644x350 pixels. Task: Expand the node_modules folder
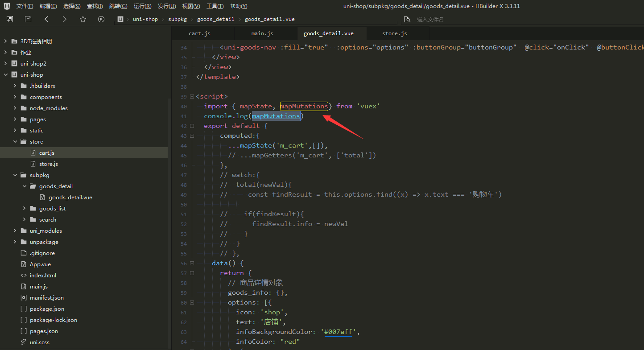pyautogui.click(x=15, y=108)
